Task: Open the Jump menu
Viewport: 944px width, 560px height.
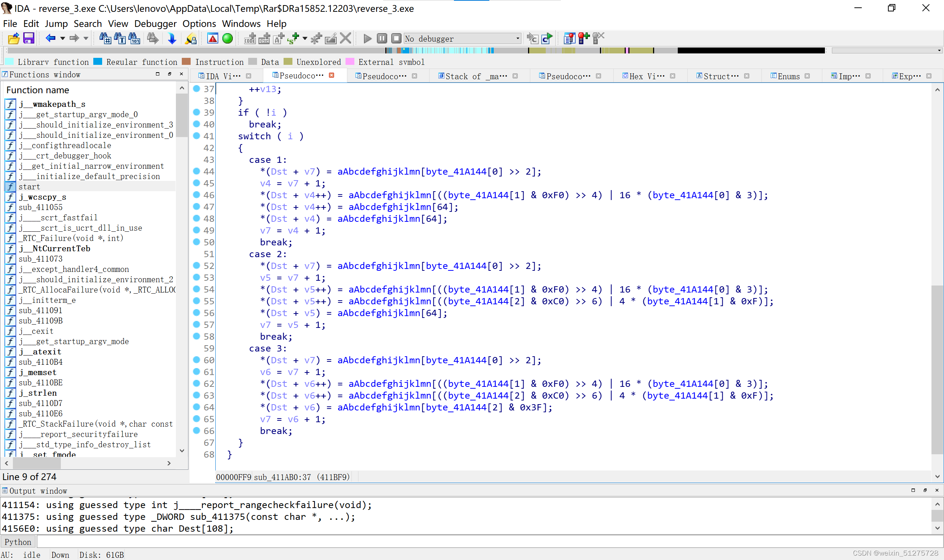Action: coord(56,24)
